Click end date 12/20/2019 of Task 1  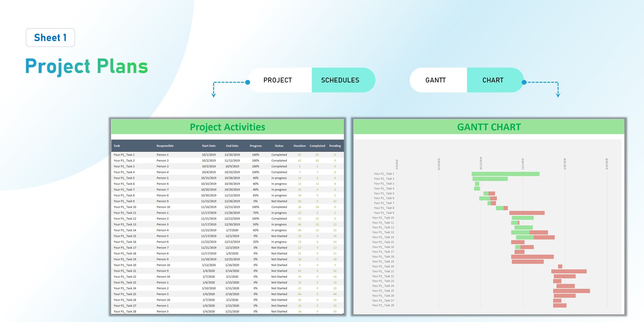click(x=232, y=155)
